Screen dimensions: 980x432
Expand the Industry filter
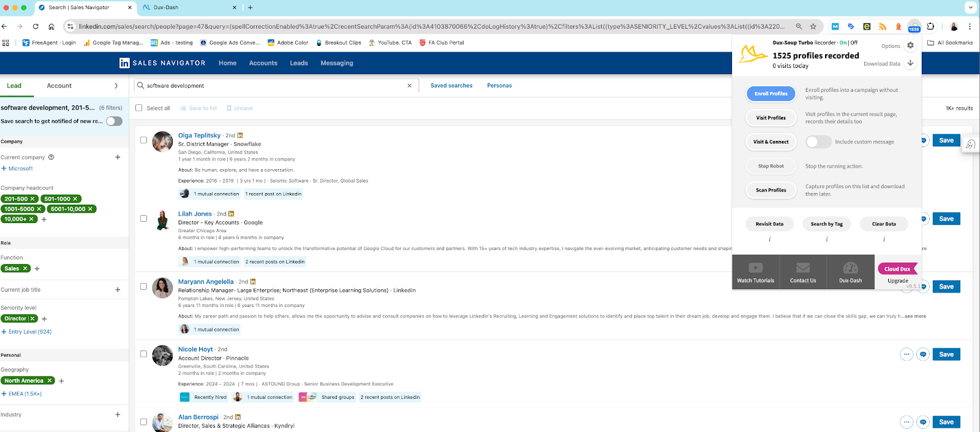point(118,415)
